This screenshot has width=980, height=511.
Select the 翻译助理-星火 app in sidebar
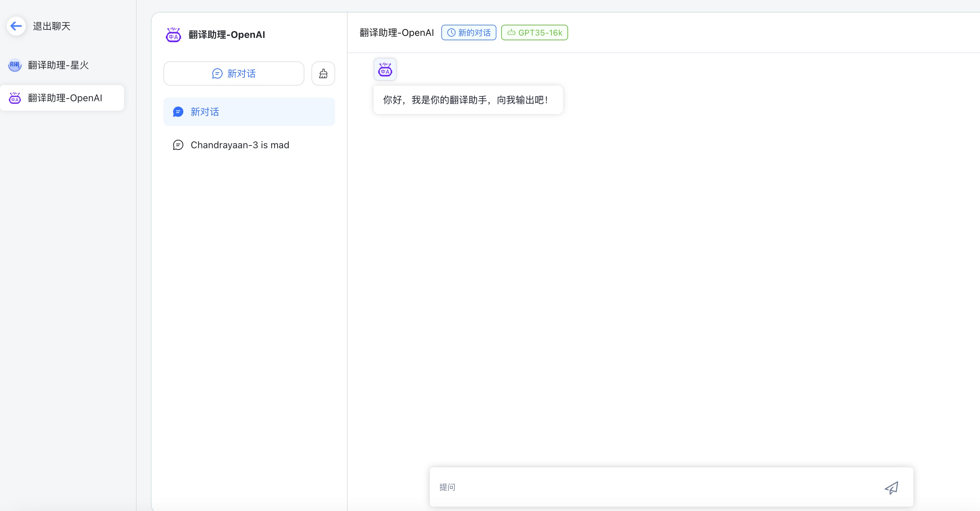coord(62,65)
